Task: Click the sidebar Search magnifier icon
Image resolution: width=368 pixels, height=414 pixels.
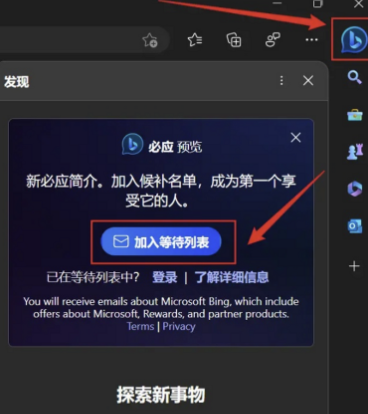Action: point(354,78)
